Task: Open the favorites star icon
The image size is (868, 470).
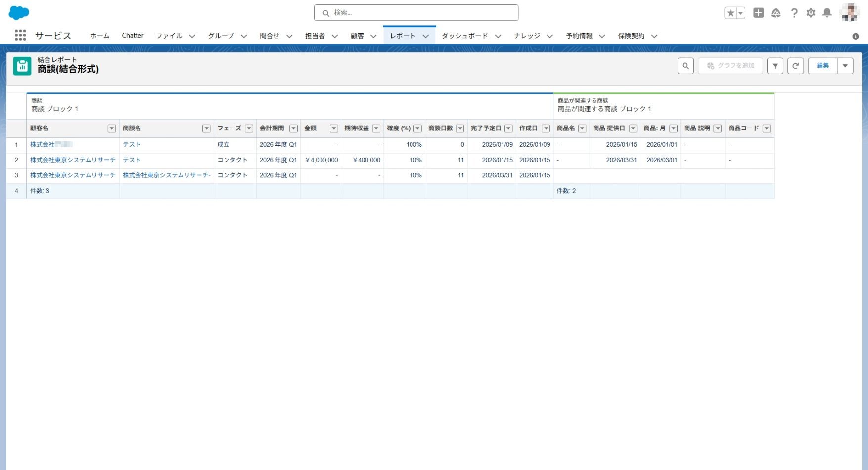Action: pos(730,13)
